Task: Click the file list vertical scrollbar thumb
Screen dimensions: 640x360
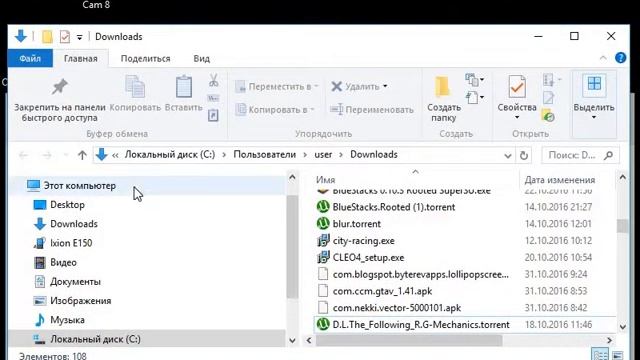Action: coord(622,226)
